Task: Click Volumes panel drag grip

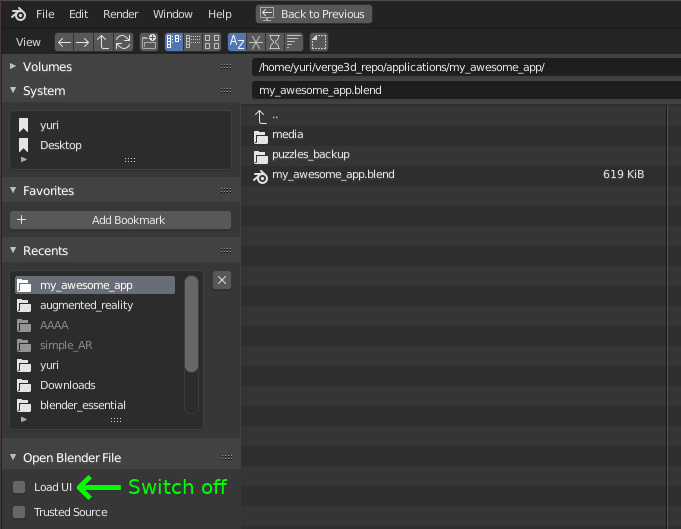Action: tap(226, 66)
